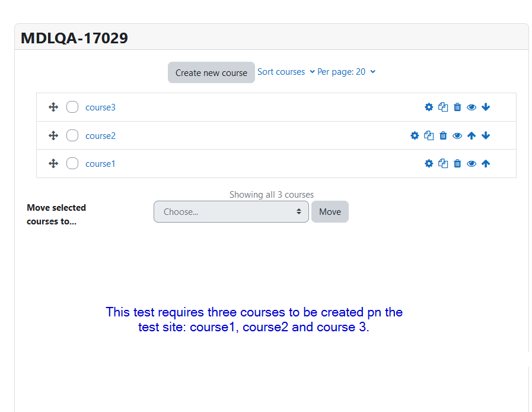Select the course3 checkbox
Screen dimensions: 532x412
pyautogui.click(x=72, y=107)
